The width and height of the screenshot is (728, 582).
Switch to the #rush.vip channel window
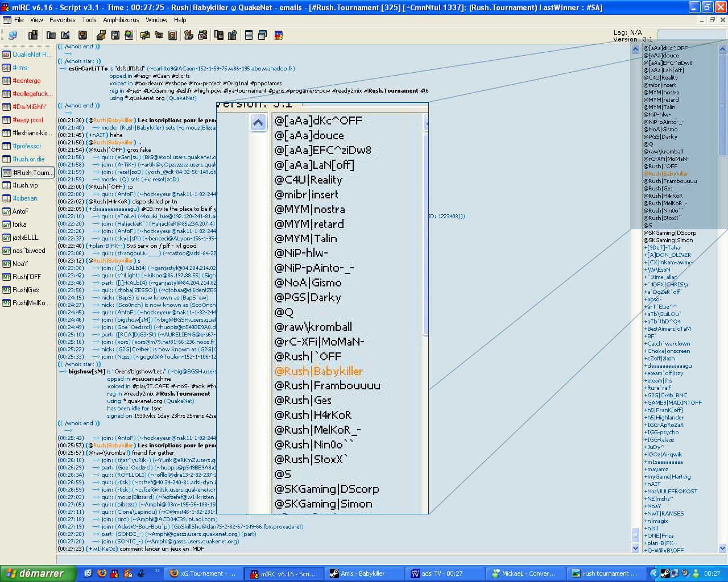pos(25,185)
